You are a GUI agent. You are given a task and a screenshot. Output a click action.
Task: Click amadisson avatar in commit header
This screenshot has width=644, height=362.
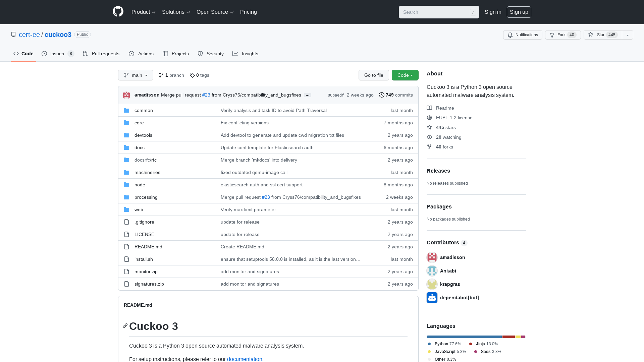pos(126,95)
